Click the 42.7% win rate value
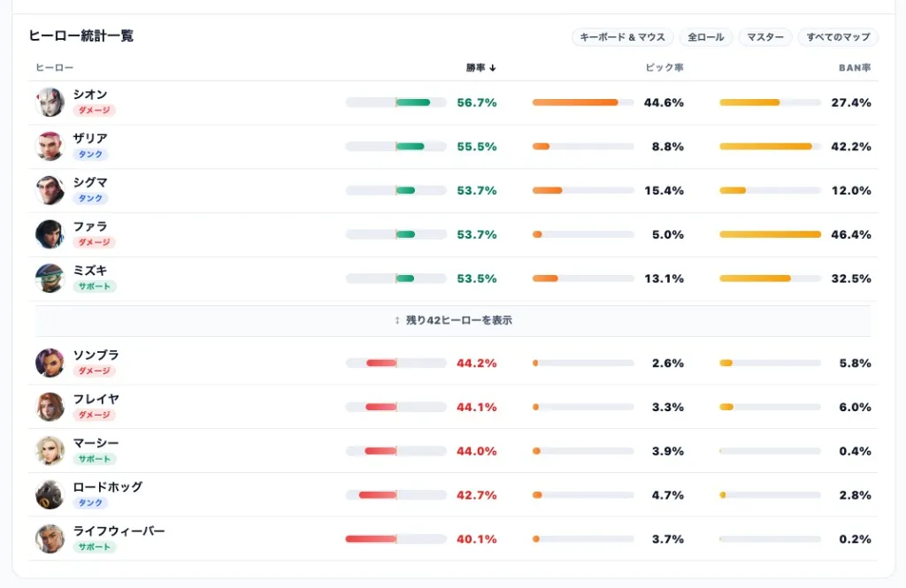This screenshot has height=588, width=906. click(x=477, y=495)
